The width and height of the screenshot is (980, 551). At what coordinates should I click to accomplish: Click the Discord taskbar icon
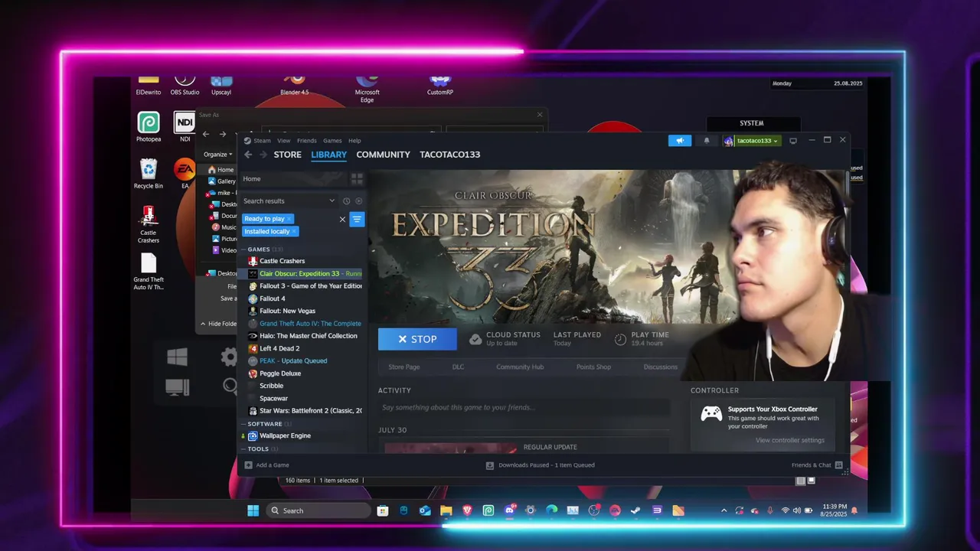coord(509,510)
